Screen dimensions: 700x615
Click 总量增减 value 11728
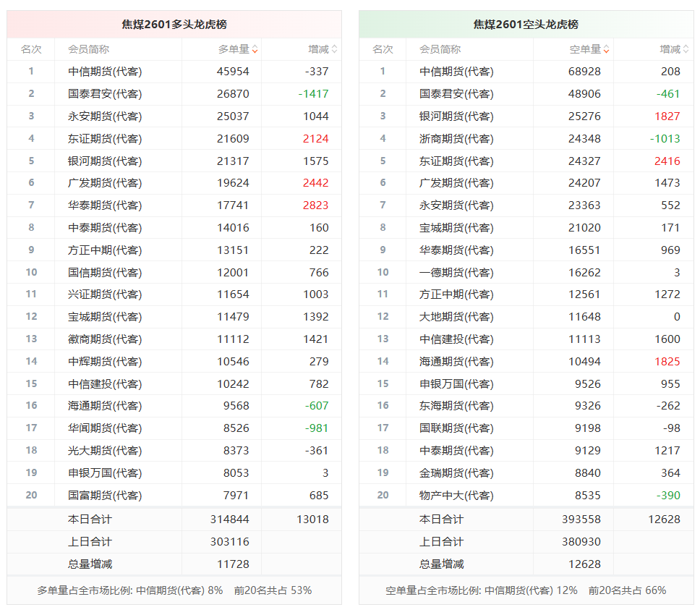point(233,564)
